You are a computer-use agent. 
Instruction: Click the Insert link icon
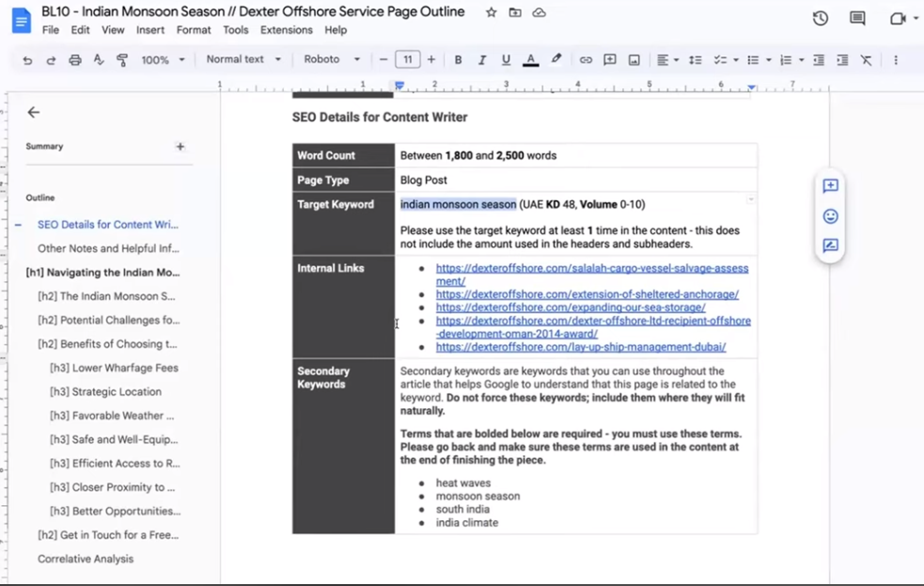click(x=586, y=60)
